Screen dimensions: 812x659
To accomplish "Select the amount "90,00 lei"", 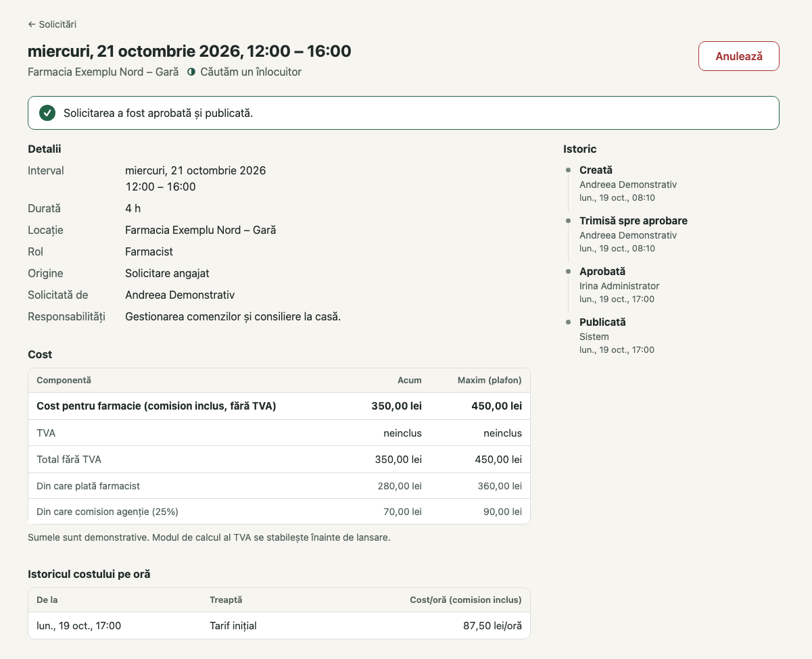I will (x=502, y=512).
